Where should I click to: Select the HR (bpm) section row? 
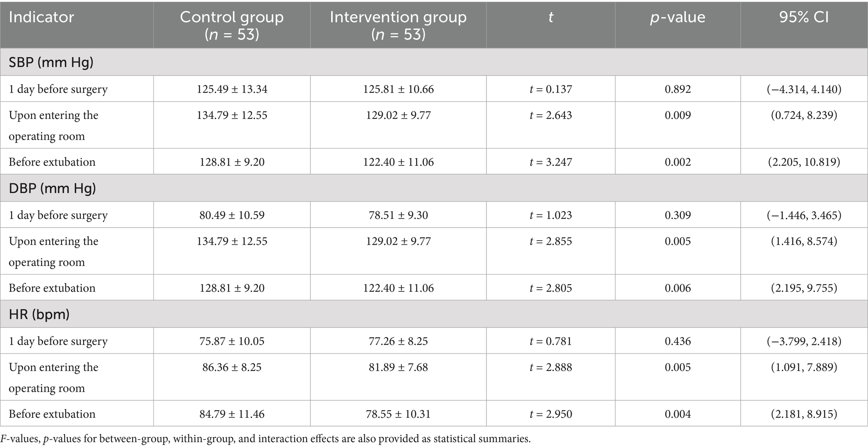(39, 314)
